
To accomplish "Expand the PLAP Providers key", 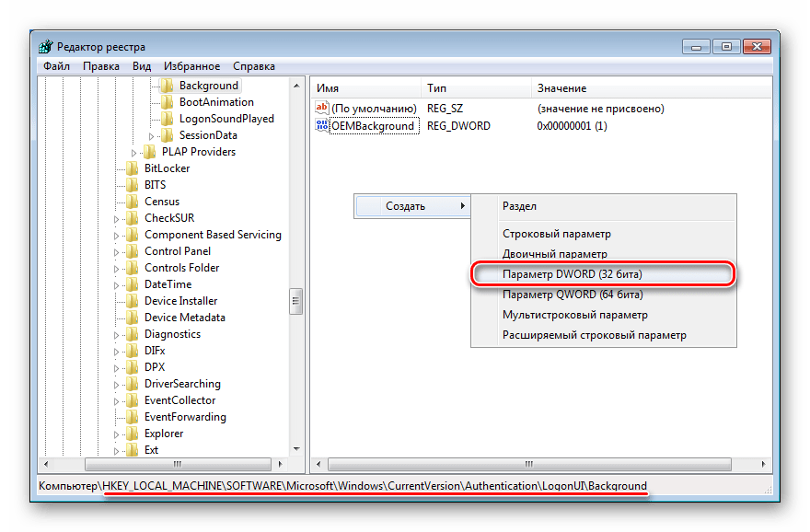I will click(x=133, y=153).
